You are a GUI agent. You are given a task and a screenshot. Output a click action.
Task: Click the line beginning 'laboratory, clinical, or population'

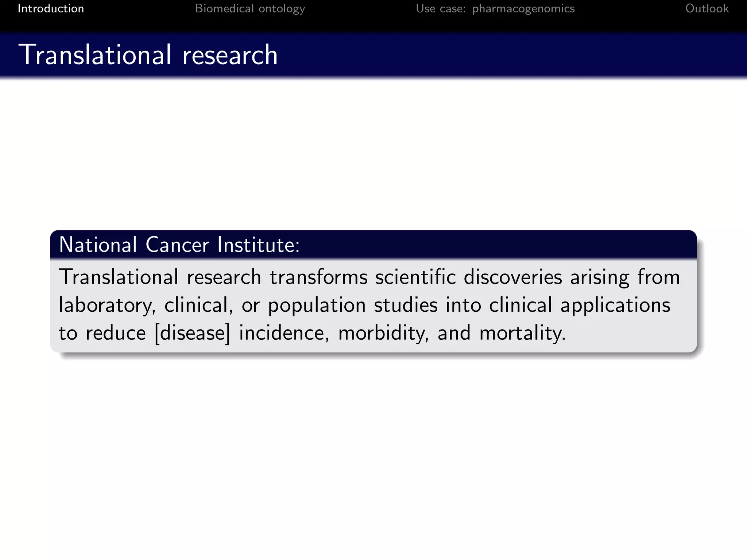[x=364, y=305]
